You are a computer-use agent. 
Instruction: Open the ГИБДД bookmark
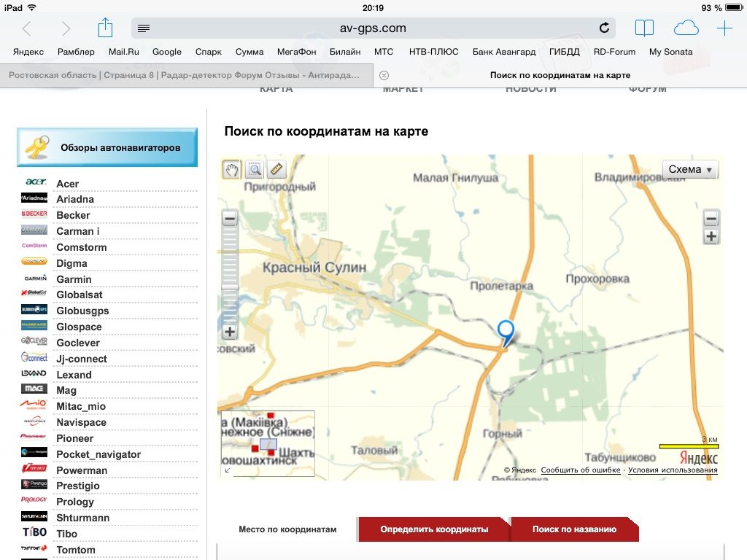click(x=565, y=52)
